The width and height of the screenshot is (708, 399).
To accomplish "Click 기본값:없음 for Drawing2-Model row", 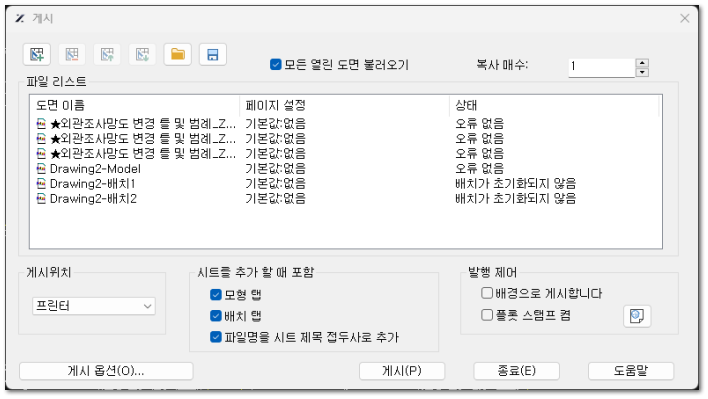I will [x=275, y=169].
